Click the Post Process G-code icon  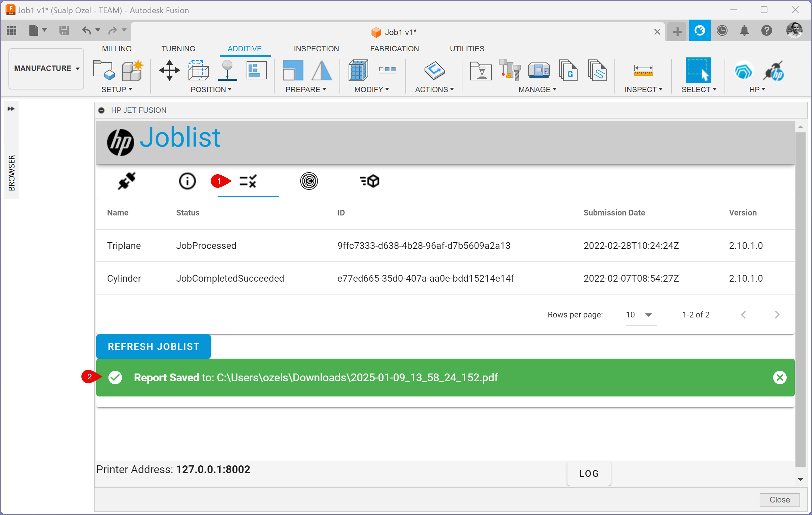coord(568,71)
